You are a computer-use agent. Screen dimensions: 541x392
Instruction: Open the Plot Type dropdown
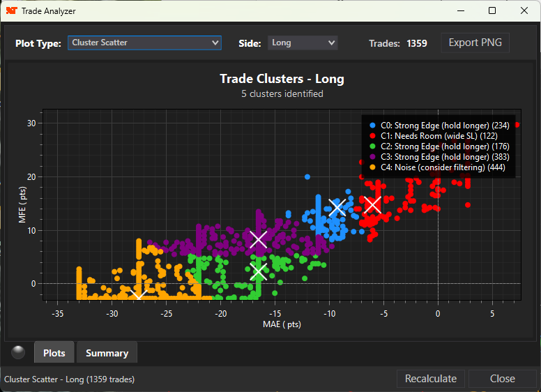[144, 43]
